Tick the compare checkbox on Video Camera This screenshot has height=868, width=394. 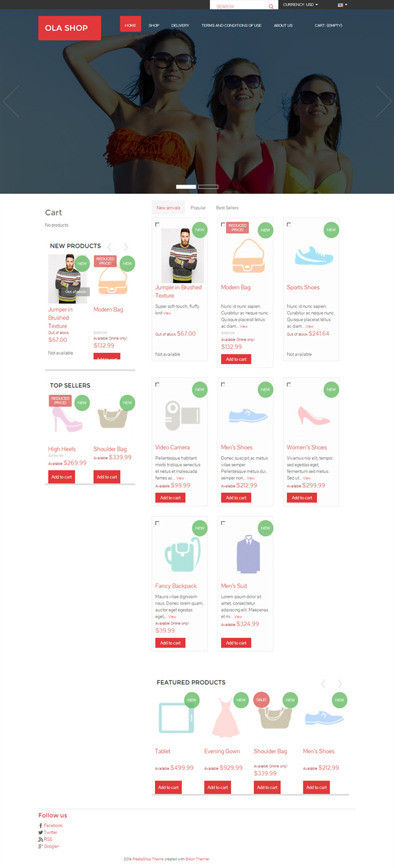click(x=158, y=384)
